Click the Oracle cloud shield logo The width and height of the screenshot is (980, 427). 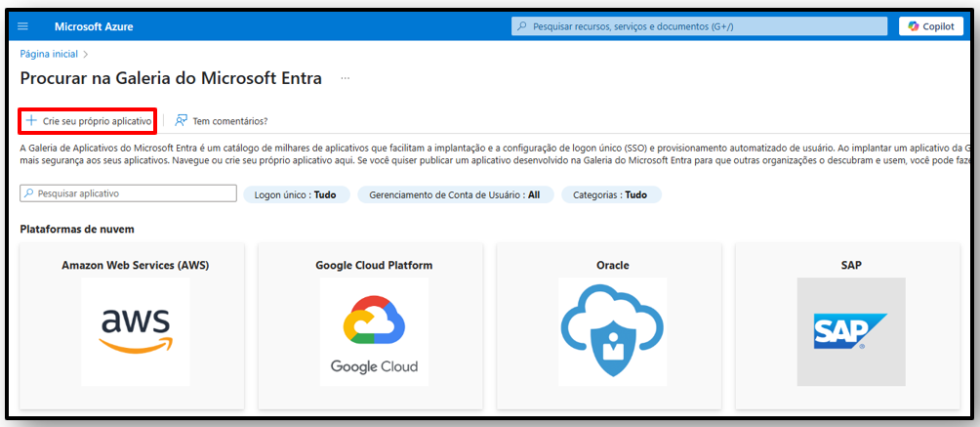(613, 331)
